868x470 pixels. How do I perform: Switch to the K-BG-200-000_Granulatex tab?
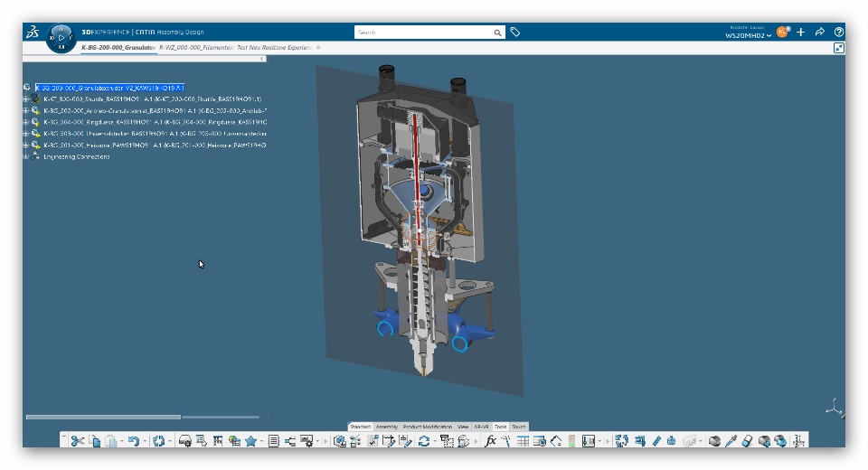point(118,48)
